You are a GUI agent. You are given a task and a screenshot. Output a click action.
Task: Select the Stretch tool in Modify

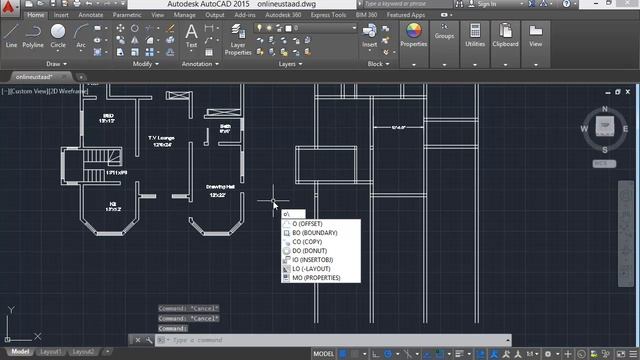pos(120,52)
